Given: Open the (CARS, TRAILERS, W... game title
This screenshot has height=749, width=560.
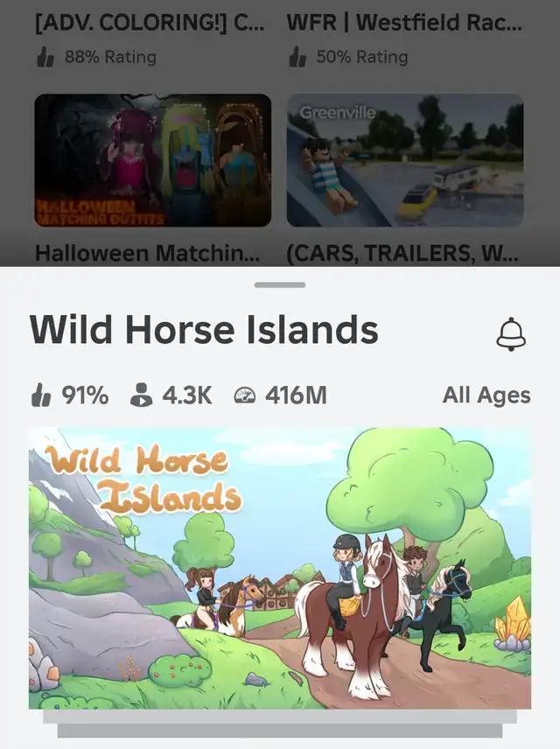Looking at the screenshot, I should point(402,253).
